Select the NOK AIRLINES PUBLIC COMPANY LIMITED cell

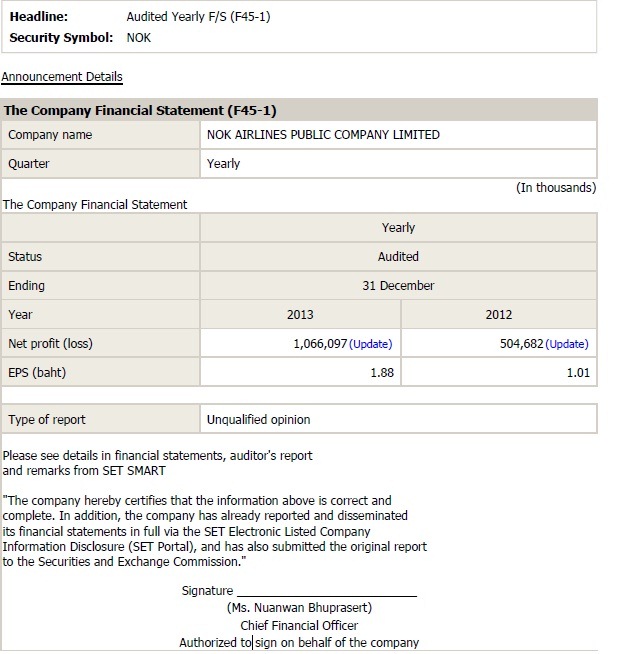323,135
